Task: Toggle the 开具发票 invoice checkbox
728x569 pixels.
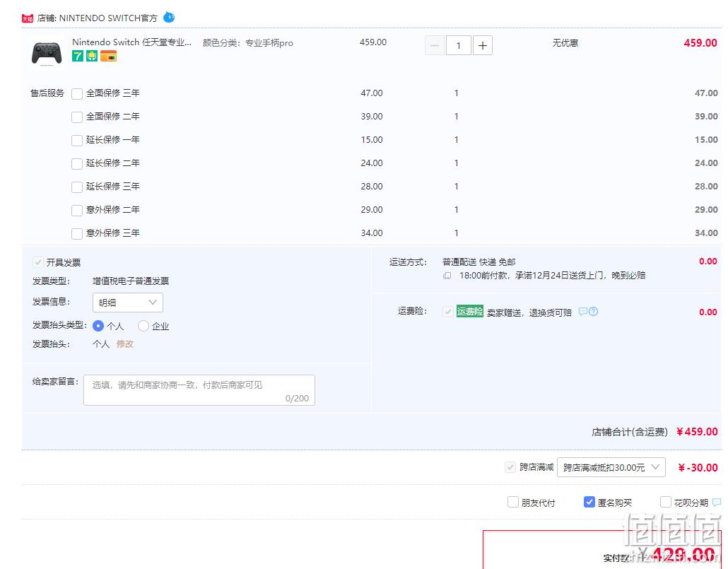Action: tap(38, 262)
